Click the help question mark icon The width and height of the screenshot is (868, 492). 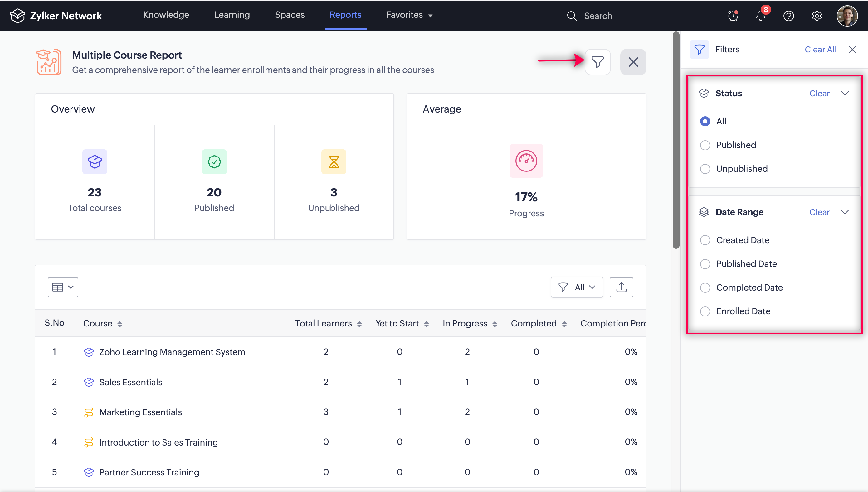788,16
